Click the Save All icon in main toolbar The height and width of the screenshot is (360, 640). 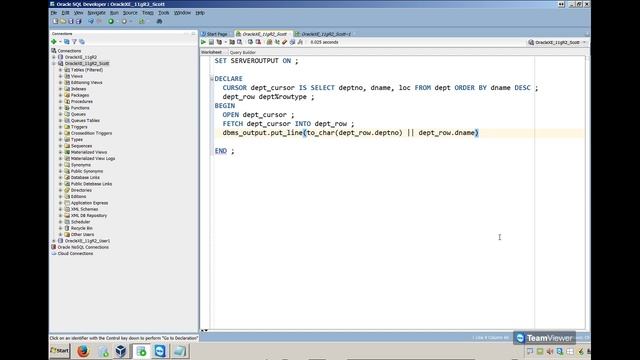point(78,21)
